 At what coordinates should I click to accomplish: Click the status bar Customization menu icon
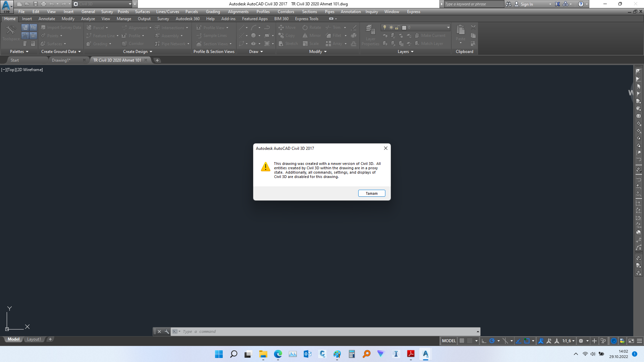pyautogui.click(x=640, y=341)
